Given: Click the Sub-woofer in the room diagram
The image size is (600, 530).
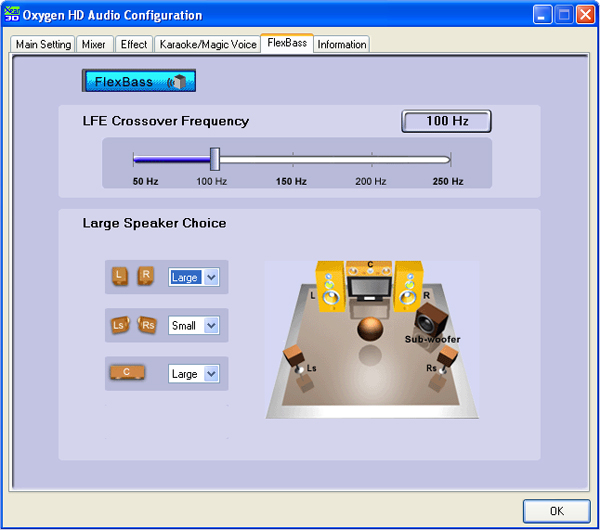Looking at the screenshot, I should click(431, 320).
